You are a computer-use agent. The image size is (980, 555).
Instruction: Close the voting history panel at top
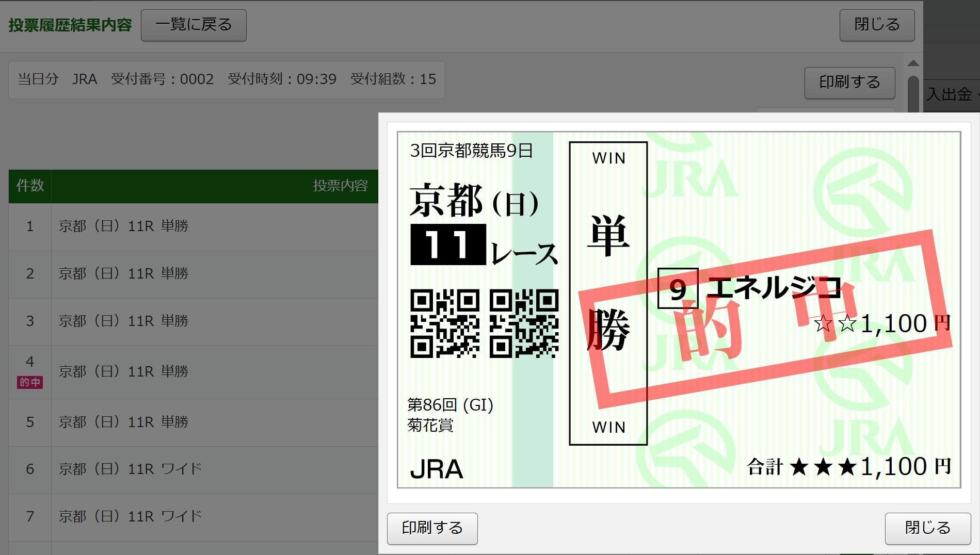pyautogui.click(x=876, y=25)
